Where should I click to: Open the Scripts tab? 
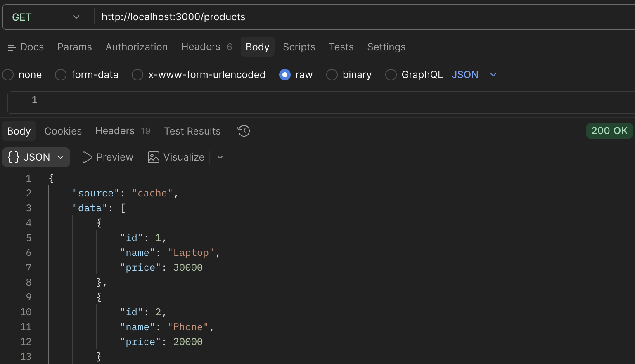point(299,47)
